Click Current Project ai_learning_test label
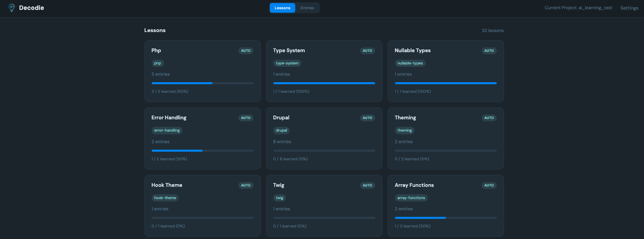Screen dimensions: 644x239 [578, 8]
